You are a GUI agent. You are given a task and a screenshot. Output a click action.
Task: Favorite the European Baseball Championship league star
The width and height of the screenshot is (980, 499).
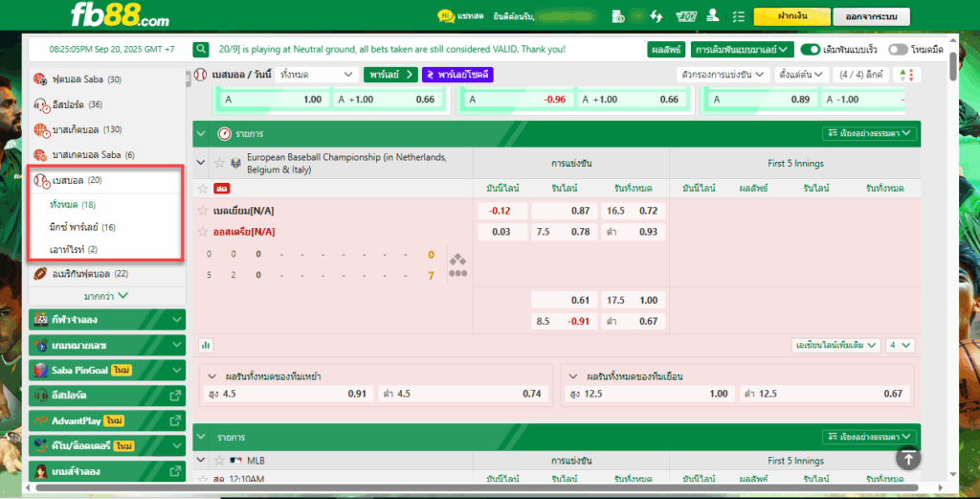219,163
